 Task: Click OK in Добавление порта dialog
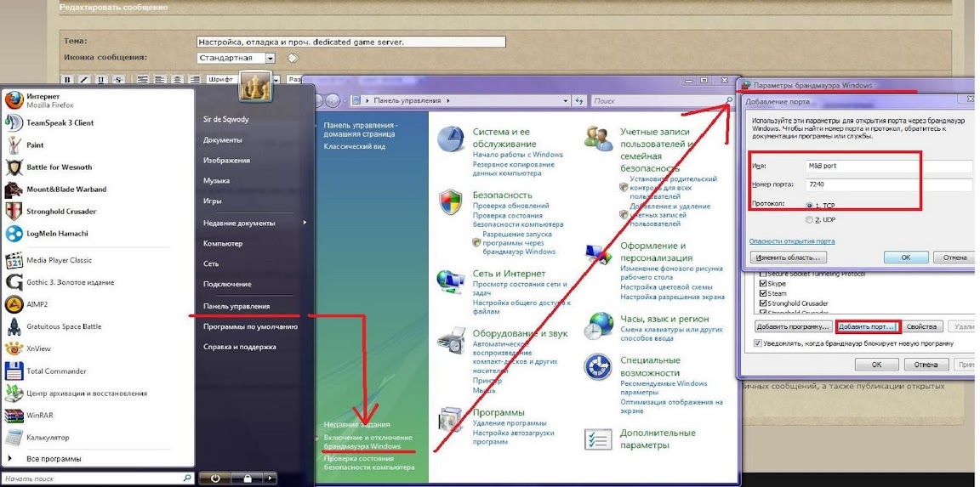point(906,258)
